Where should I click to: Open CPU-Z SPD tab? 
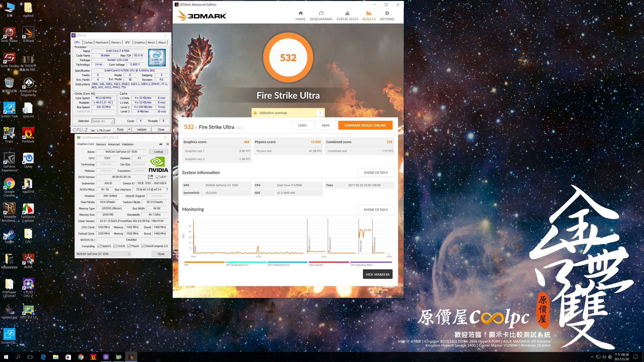pos(127,42)
